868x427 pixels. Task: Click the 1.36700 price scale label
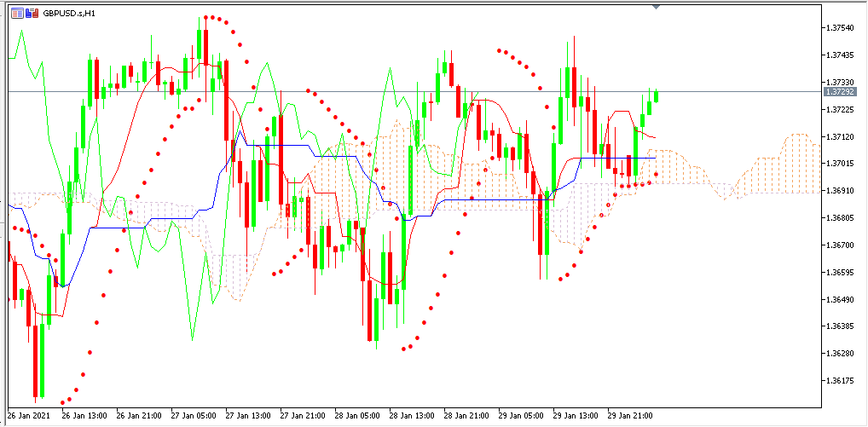(x=840, y=245)
